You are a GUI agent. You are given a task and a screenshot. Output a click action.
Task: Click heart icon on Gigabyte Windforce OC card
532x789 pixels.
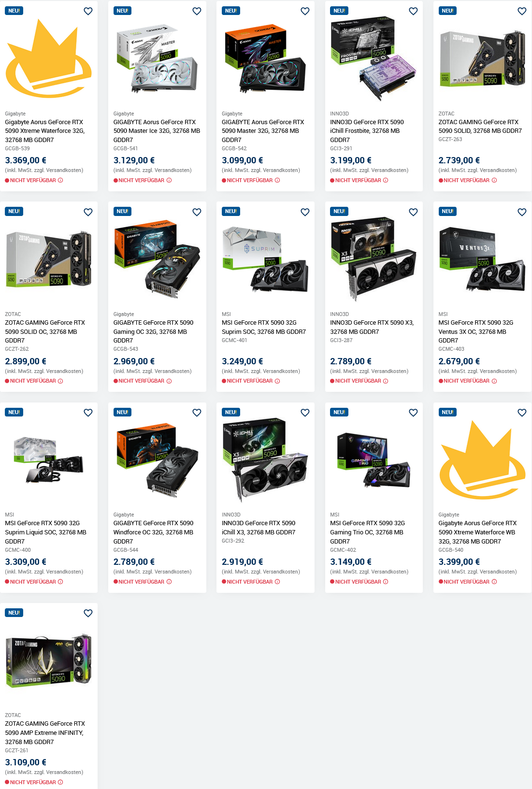tap(197, 413)
